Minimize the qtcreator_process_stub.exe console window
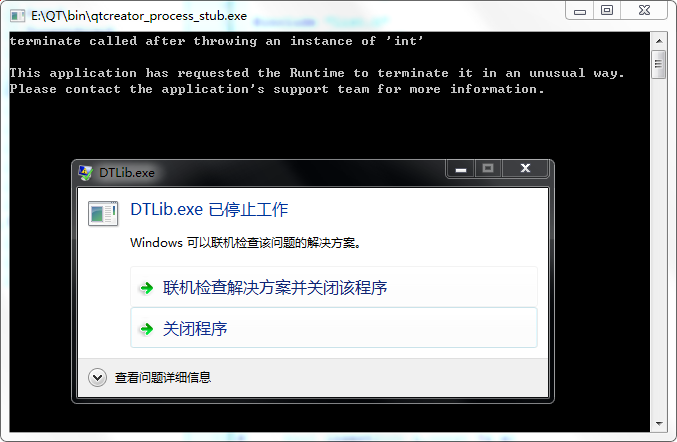The width and height of the screenshot is (677, 442). 580,10
